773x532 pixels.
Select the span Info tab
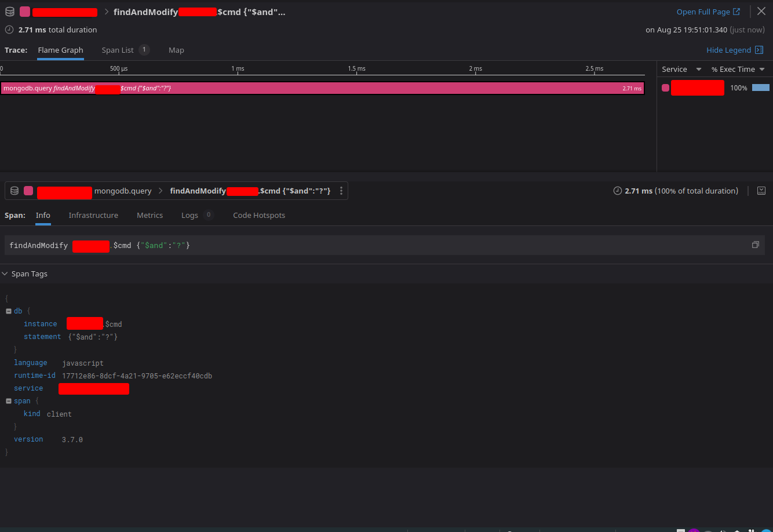43,215
